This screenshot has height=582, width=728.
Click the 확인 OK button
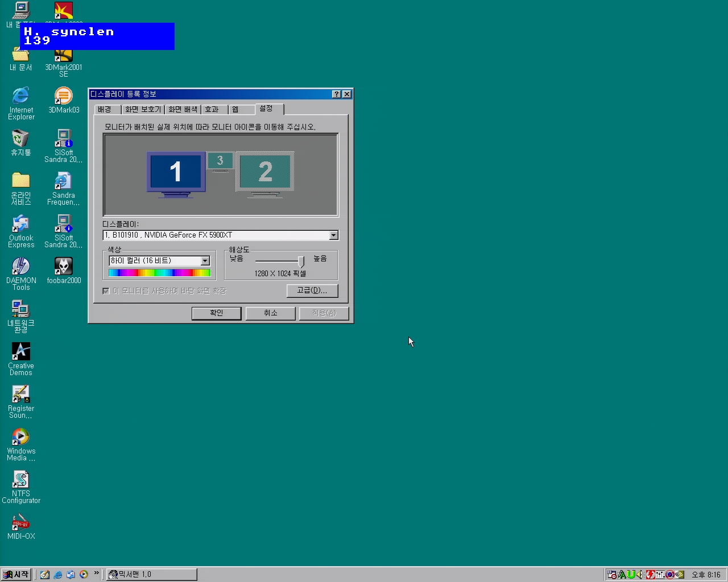click(x=217, y=313)
